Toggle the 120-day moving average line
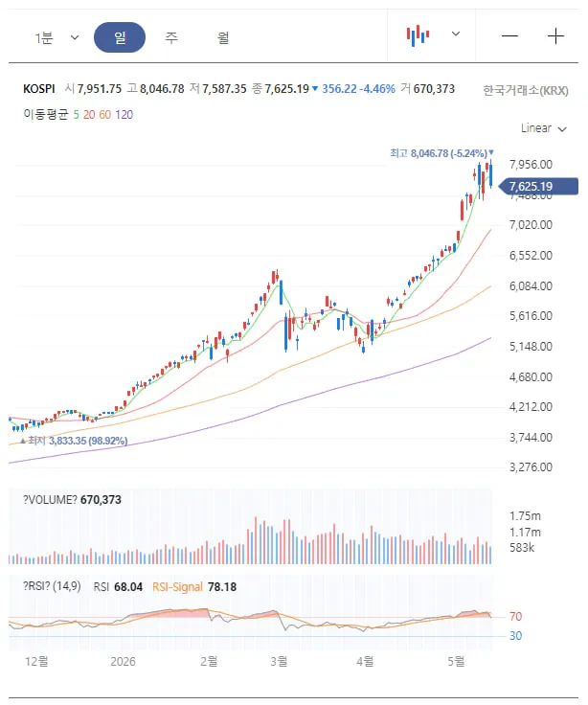588x705 pixels. click(124, 115)
